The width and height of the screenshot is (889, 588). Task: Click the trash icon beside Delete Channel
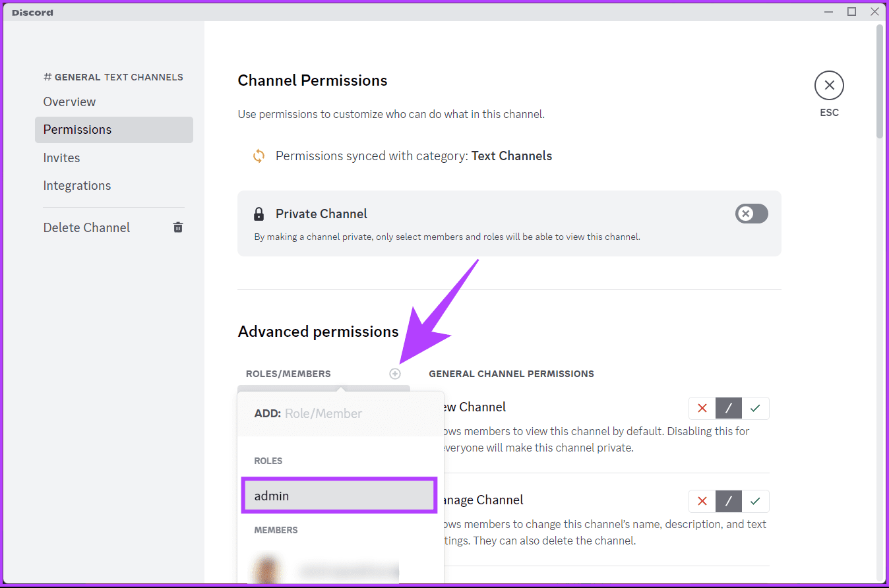coord(177,227)
